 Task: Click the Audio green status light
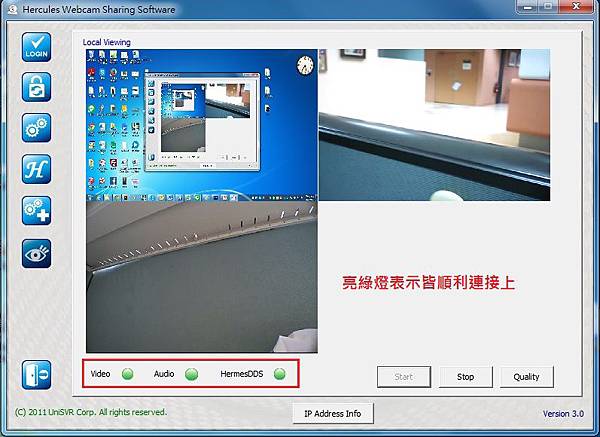pos(191,374)
